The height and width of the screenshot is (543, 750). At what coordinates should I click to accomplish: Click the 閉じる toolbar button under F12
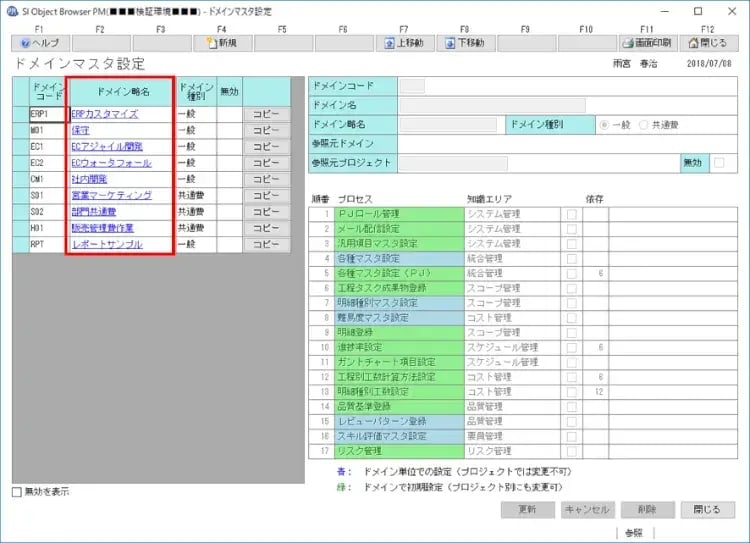(x=707, y=44)
